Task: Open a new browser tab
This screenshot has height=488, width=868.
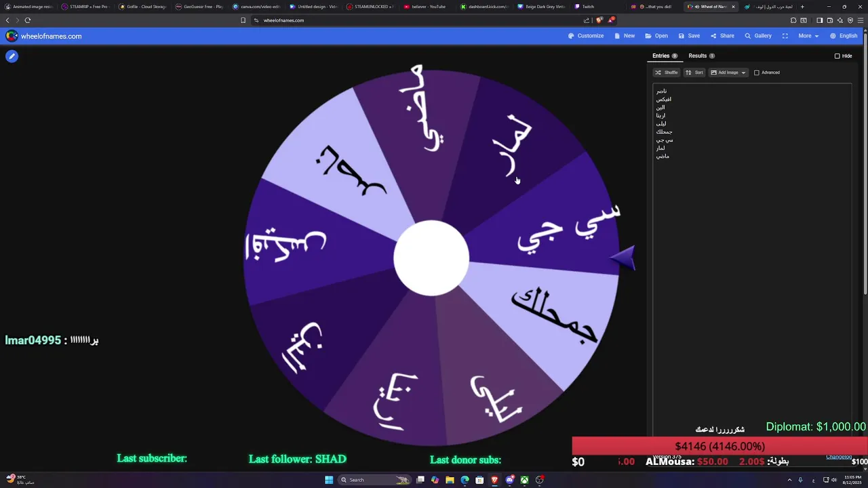Action: (802, 7)
